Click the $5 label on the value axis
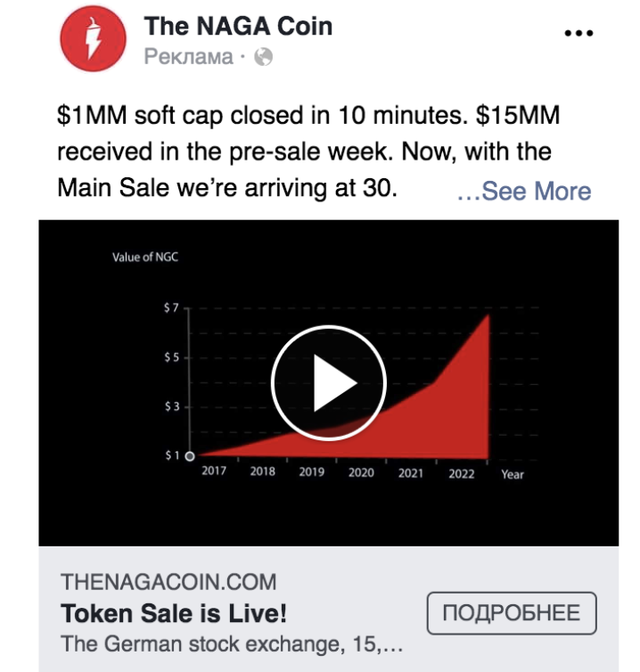 coord(172,357)
